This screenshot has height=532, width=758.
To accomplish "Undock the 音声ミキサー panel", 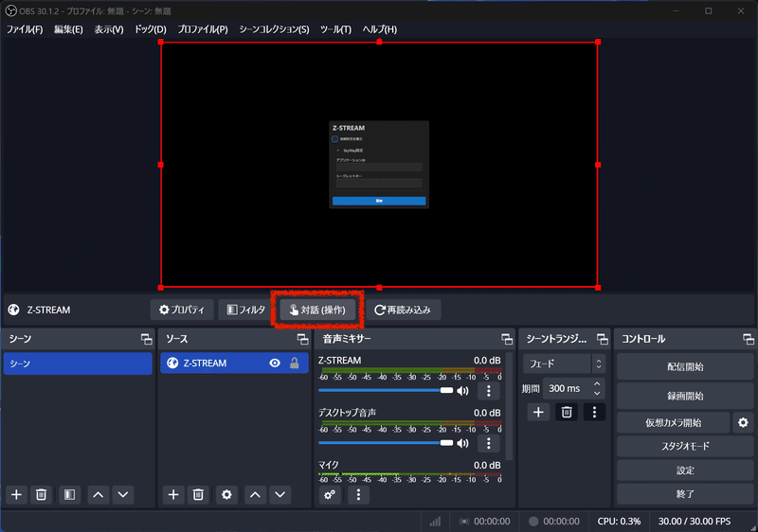I will [507, 340].
